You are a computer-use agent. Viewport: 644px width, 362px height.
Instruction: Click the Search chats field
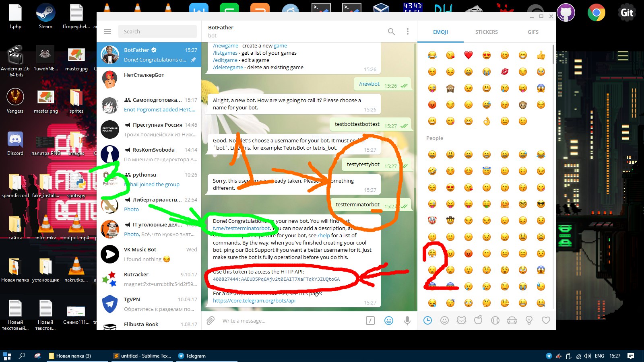[x=157, y=31]
